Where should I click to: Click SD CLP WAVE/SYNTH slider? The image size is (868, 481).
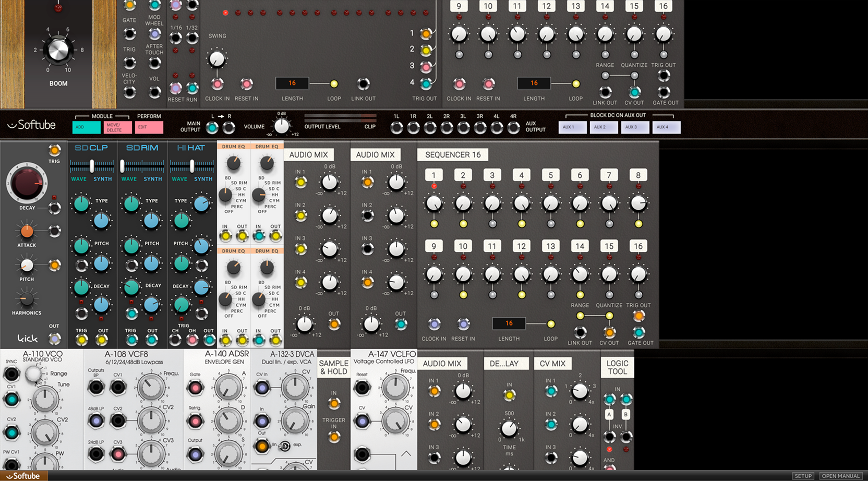click(x=92, y=166)
